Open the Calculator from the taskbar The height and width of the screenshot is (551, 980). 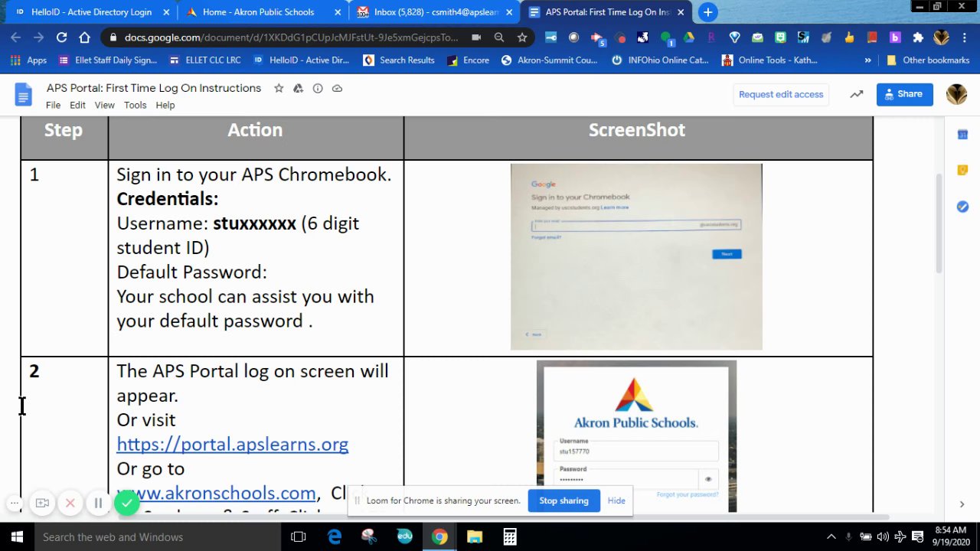(x=509, y=537)
